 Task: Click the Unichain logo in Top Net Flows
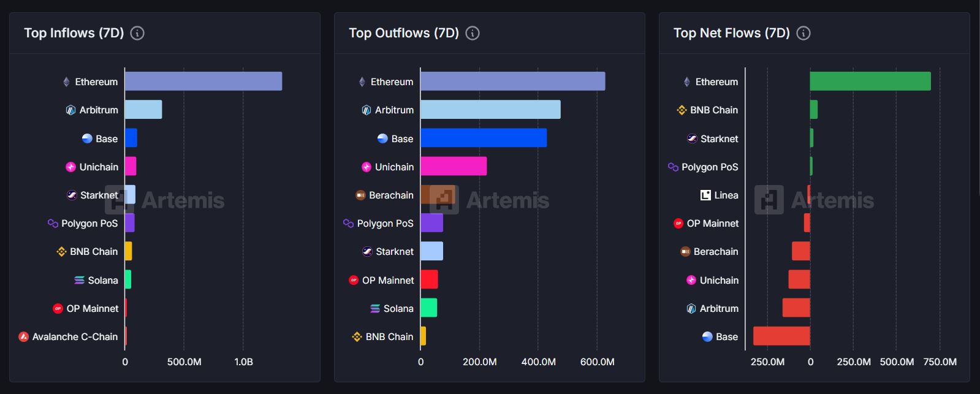click(691, 280)
